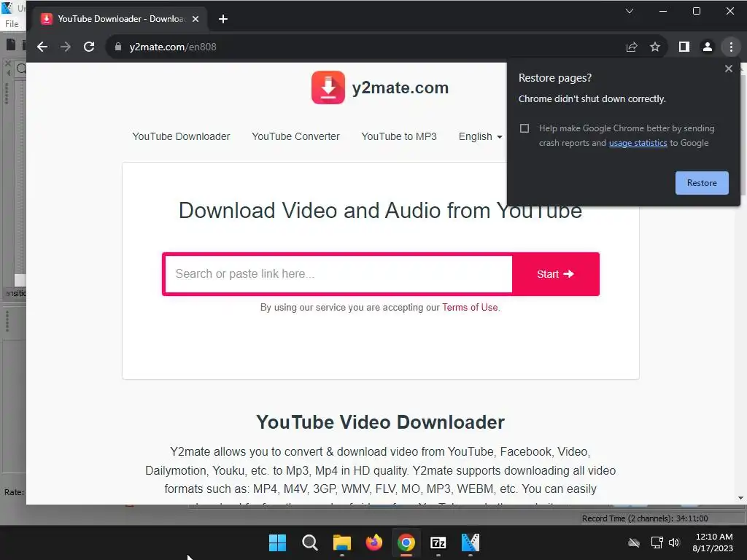Click Record Time status in background window
The width and height of the screenshot is (747, 560).
coord(645,518)
